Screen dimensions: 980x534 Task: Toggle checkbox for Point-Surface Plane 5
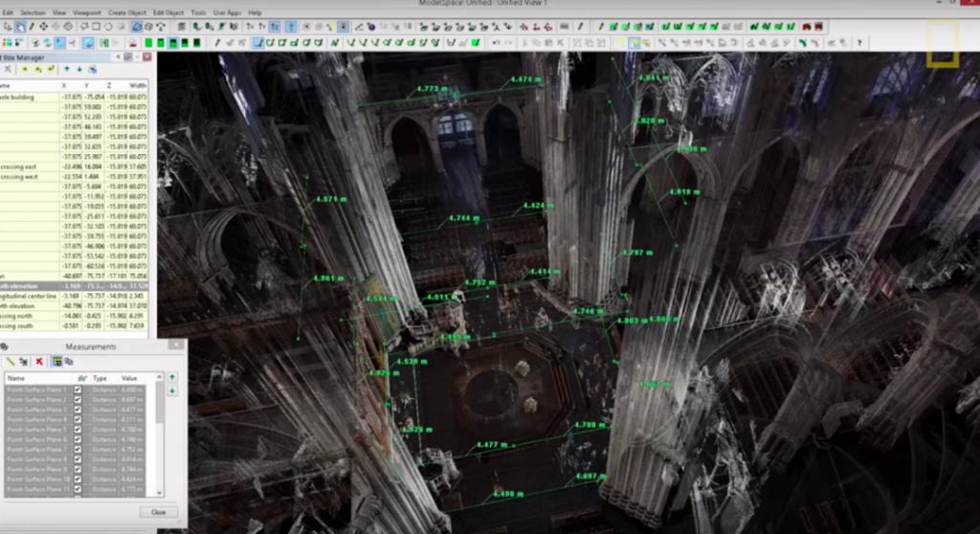78,430
